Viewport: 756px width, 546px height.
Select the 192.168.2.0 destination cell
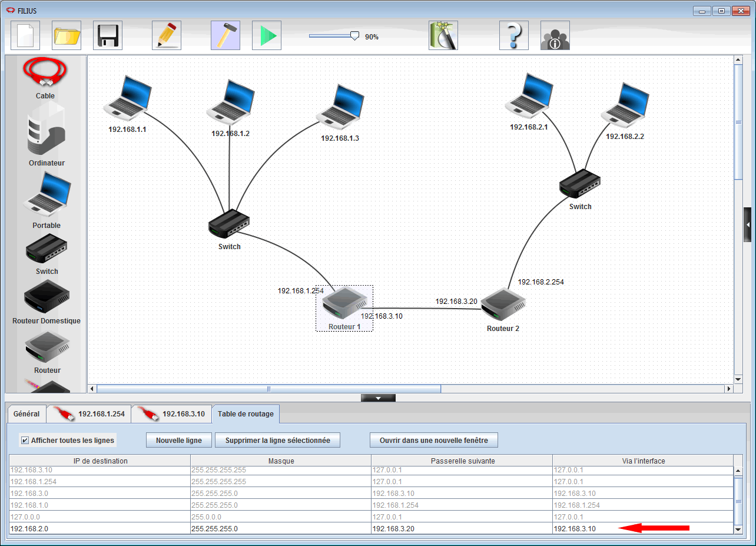click(100, 529)
